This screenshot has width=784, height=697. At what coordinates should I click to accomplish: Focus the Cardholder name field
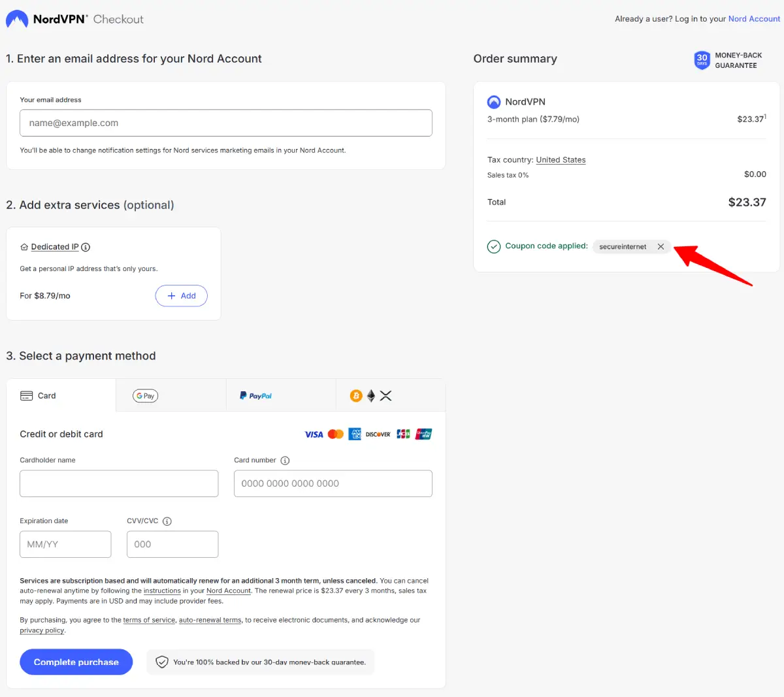pos(119,483)
